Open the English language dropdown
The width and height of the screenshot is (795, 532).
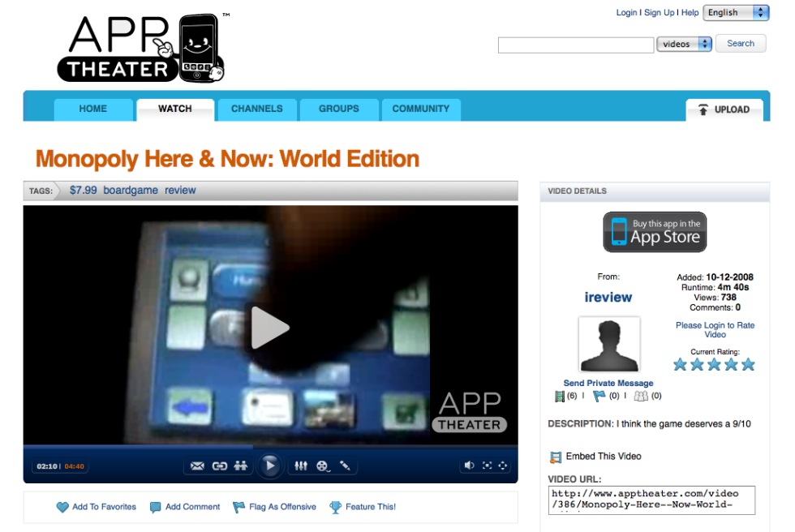pyautogui.click(x=736, y=13)
